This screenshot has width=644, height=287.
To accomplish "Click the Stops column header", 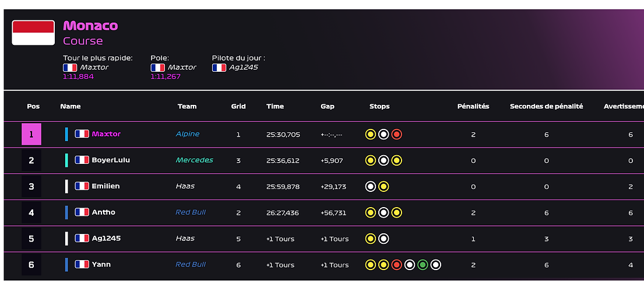I will click(379, 106).
